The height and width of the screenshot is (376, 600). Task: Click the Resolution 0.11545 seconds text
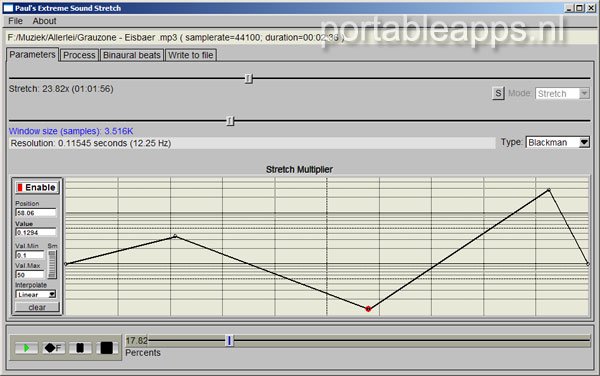click(x=91, y=143)
